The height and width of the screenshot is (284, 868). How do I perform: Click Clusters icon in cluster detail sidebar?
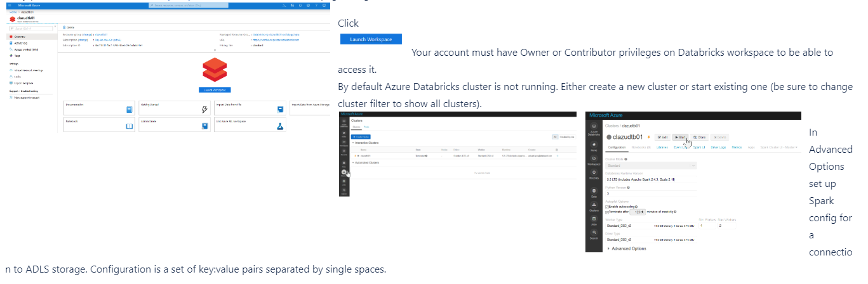coord(594,206)
